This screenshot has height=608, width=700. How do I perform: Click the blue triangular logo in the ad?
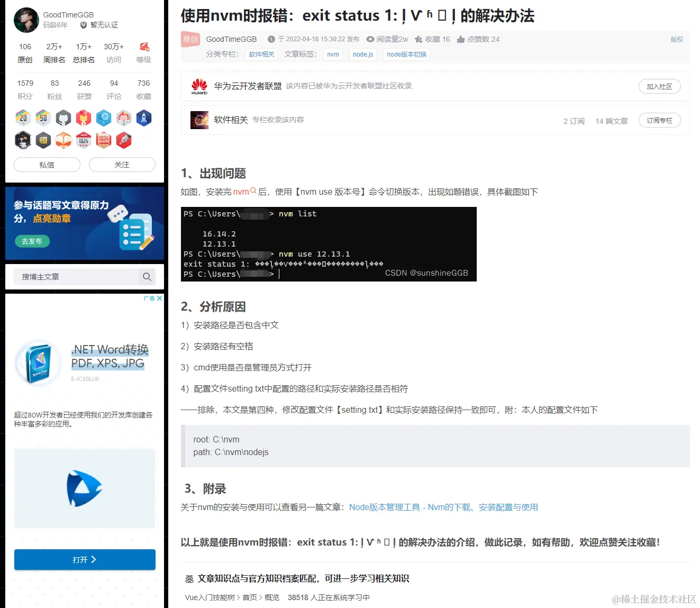(84, 488)
